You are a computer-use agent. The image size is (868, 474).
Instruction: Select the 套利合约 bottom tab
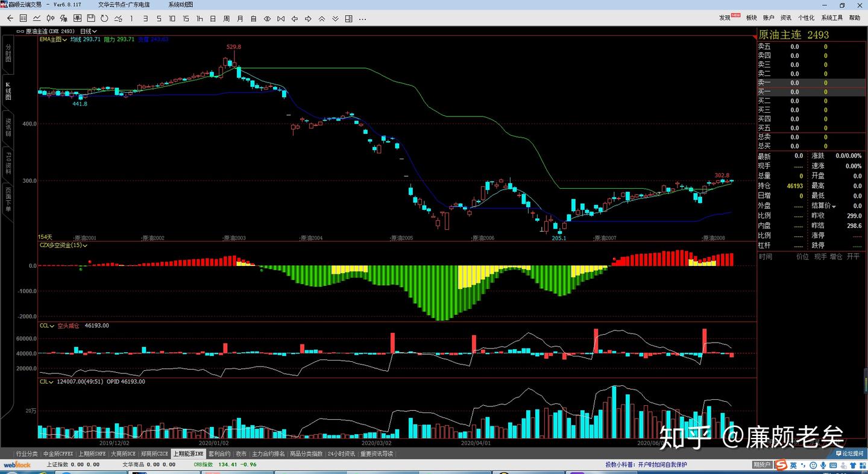pyautogui.click(x=220, y=453)
